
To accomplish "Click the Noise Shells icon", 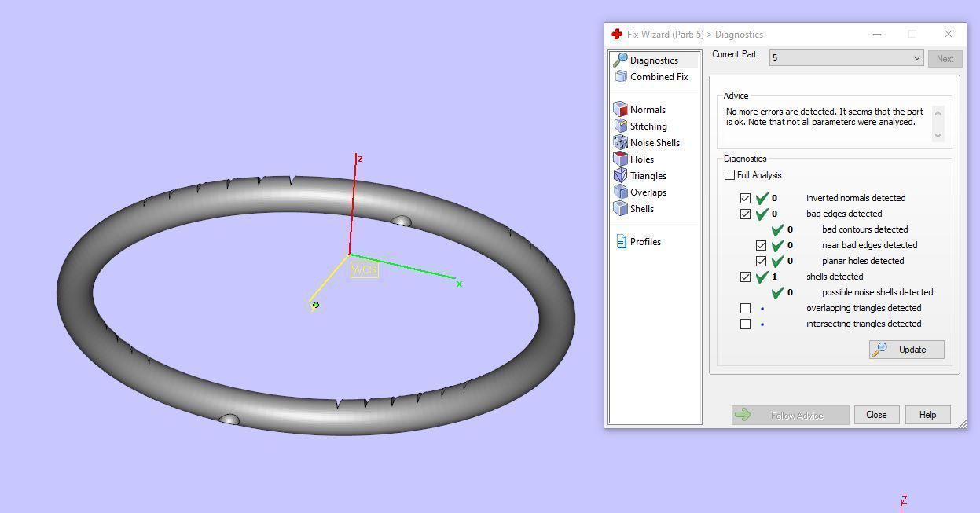I will (x=621, y=142).
